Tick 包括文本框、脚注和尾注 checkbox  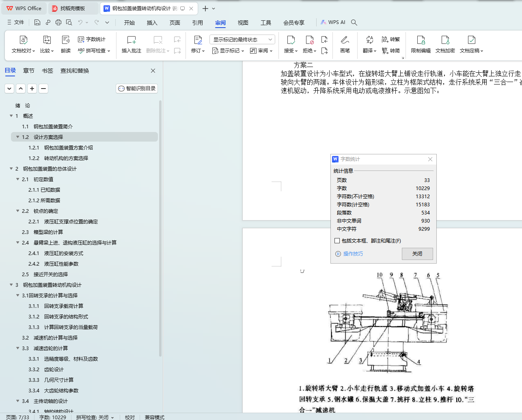[x=337, y=241]
